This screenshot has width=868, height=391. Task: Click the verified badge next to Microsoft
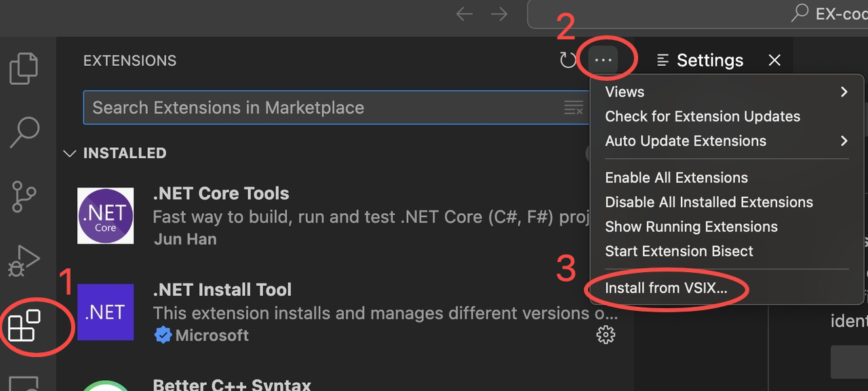[x=163, y=335]
